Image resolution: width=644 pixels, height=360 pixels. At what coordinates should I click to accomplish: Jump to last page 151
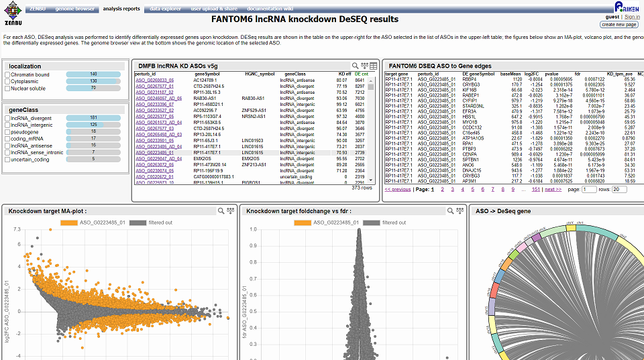coord(535,190)
